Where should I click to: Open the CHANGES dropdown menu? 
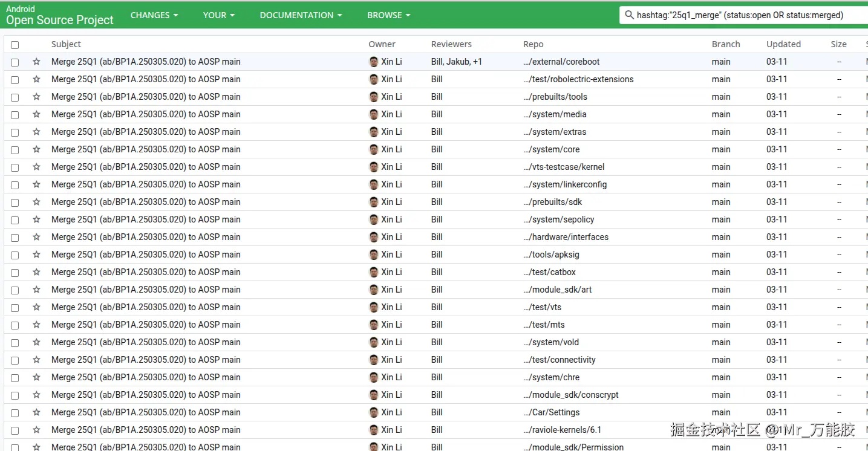click(x=154, y=15)
